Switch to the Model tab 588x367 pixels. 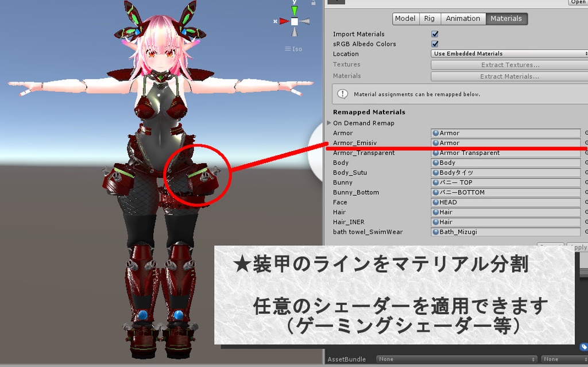pyautogui.click(x=405, y=18)
